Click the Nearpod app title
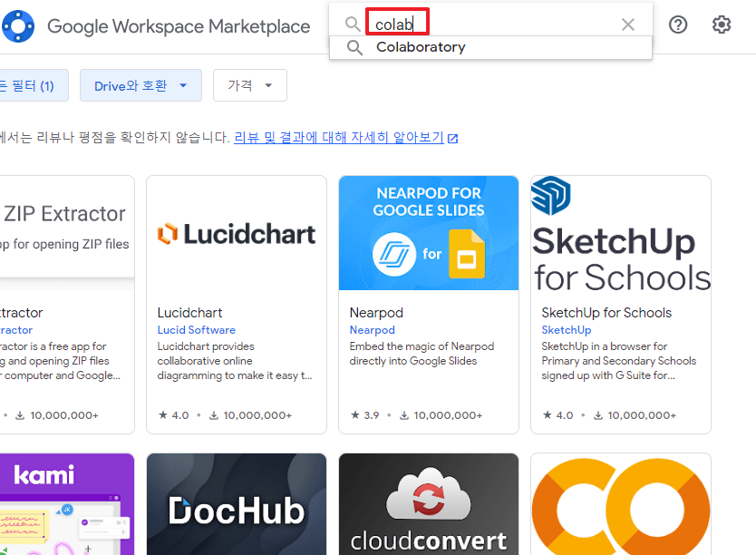Image resolution: width=756 pixels, height=555 pixels. point(376,313)
